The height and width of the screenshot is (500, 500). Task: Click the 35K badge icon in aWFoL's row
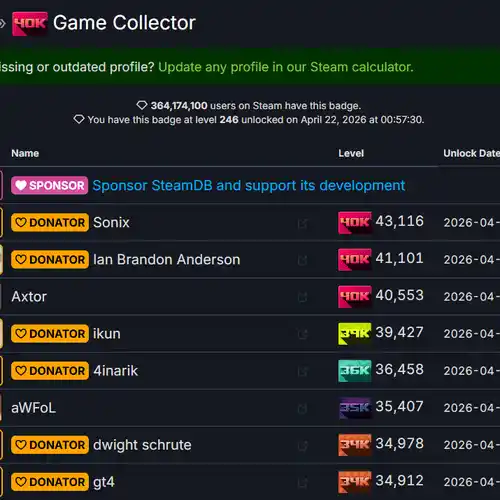point(354,407)
